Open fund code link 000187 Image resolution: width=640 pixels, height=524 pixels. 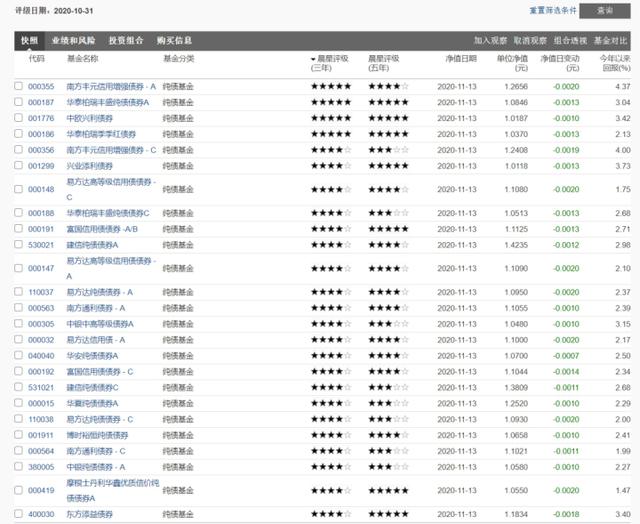[41, 102]
